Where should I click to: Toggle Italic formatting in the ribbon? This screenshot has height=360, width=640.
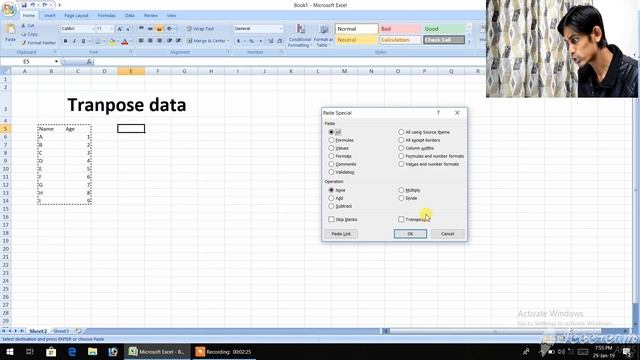(74, 41)
